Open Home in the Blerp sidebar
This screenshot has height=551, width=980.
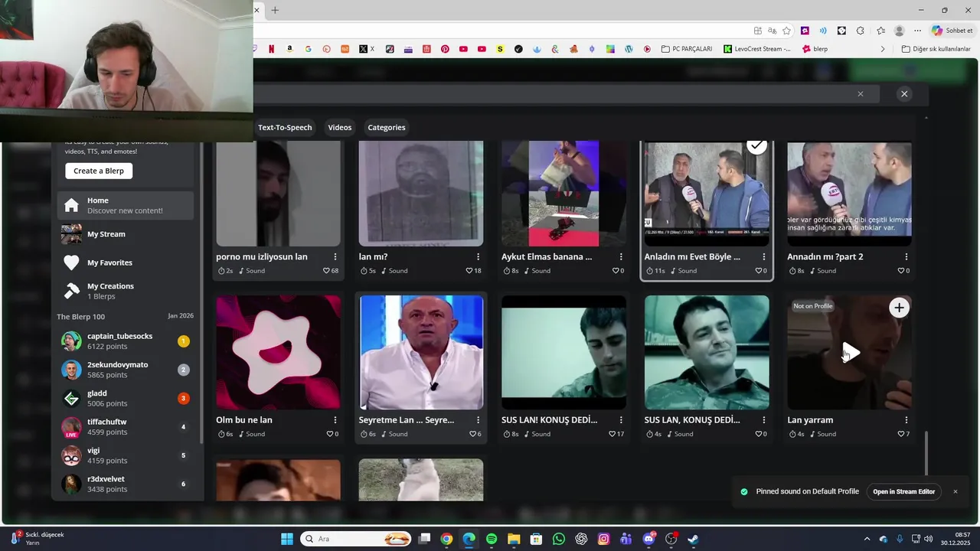[x=125, y=205]
